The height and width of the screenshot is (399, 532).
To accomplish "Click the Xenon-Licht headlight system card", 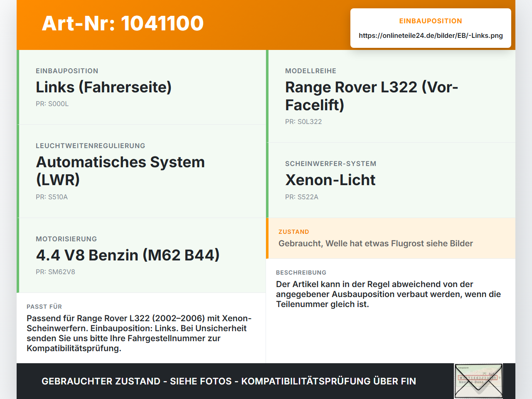I will pos(391,180).
